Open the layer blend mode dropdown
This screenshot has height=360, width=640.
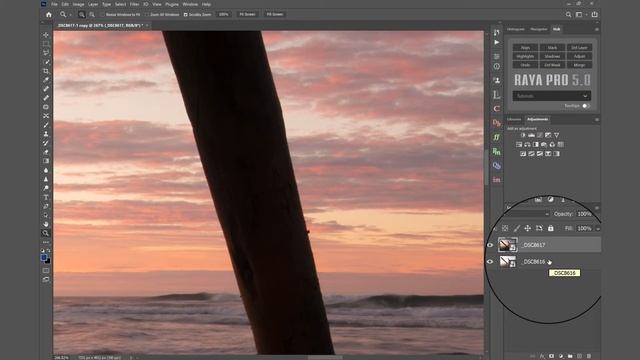pos(528,214)
